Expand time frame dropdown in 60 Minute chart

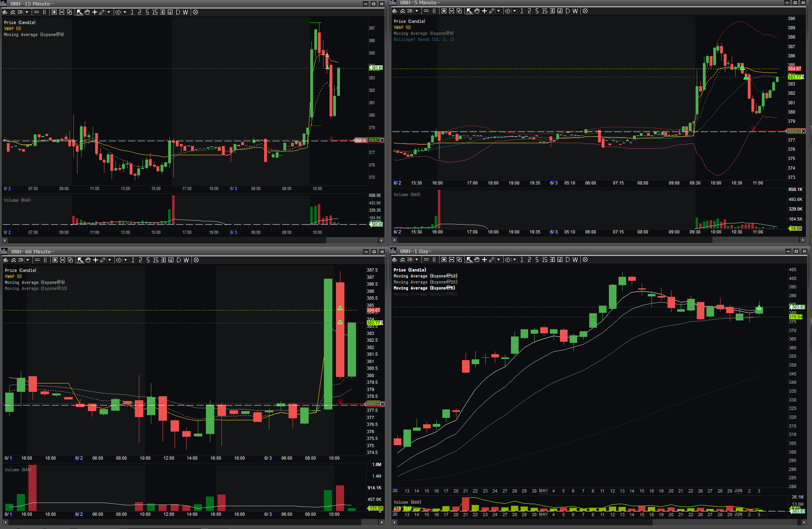pyautogui.click(x=126, y=260)
